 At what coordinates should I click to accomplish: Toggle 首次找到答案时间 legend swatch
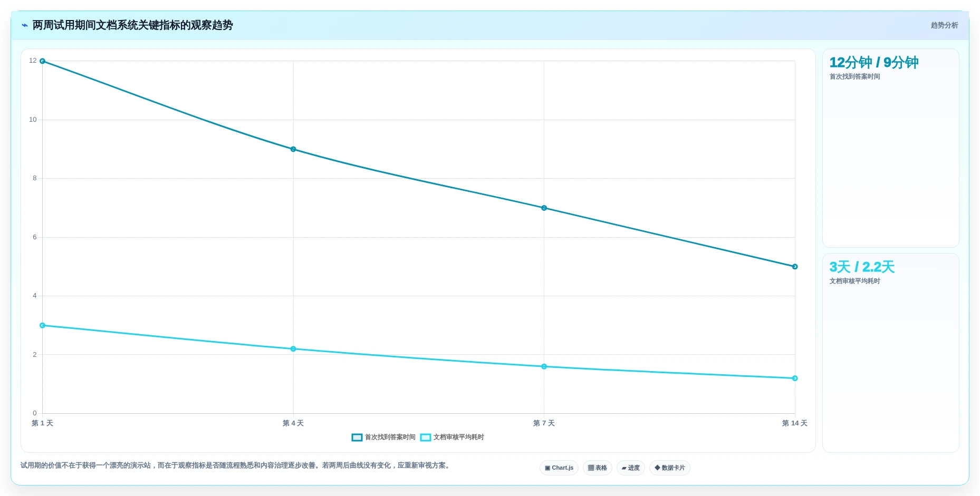[357, 437]
